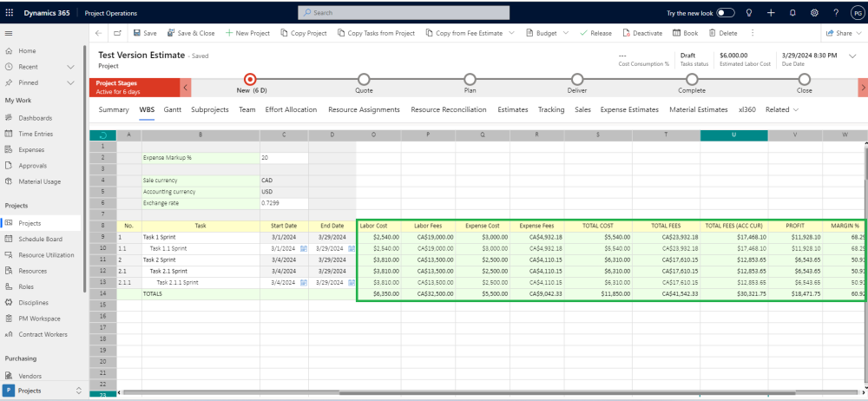868x401 pixels.
Task: Select the Plan stage circle
Action: tap(470, 79)
